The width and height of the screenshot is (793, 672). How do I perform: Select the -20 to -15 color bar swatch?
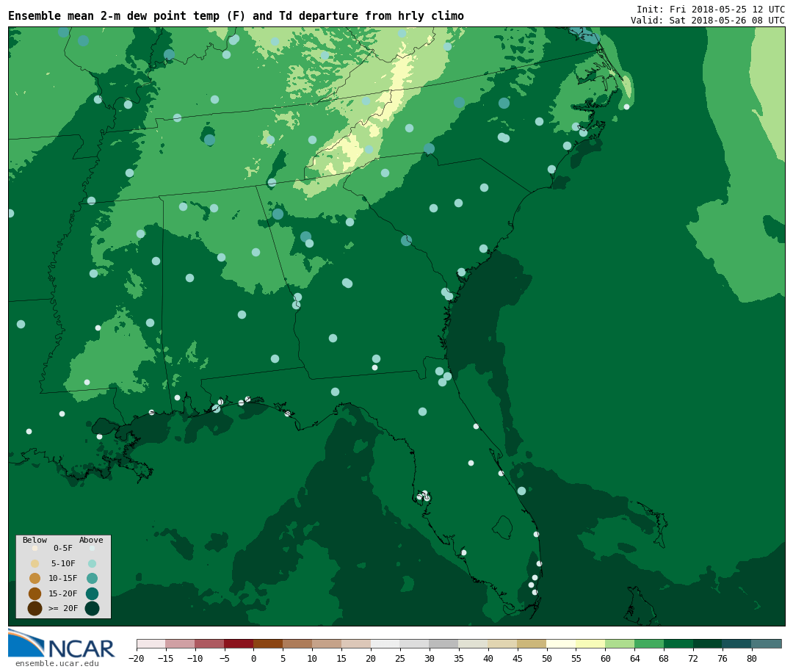(151, 643)
